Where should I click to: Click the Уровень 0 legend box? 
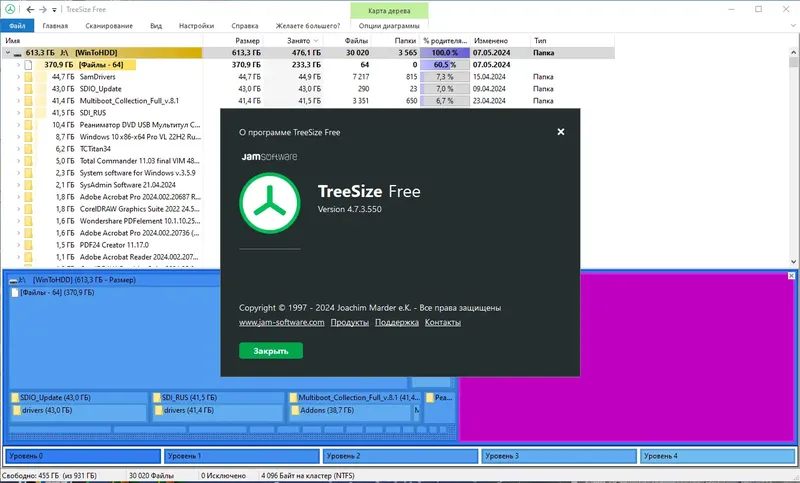click(x=83, y=456)
